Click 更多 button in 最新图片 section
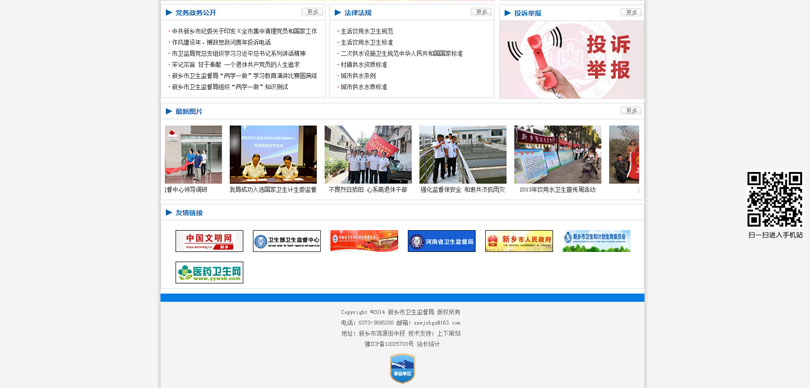 point(631,111)
